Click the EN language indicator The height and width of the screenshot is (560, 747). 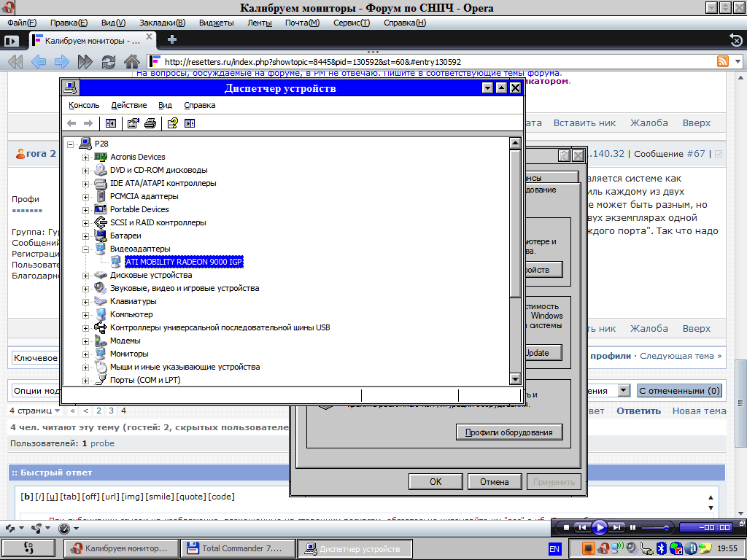(554, 549)
